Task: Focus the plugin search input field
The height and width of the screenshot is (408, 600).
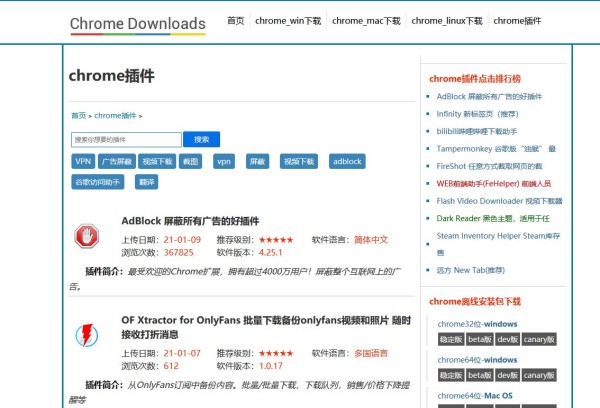Action: pyautogui.click(x=126, y=140)
